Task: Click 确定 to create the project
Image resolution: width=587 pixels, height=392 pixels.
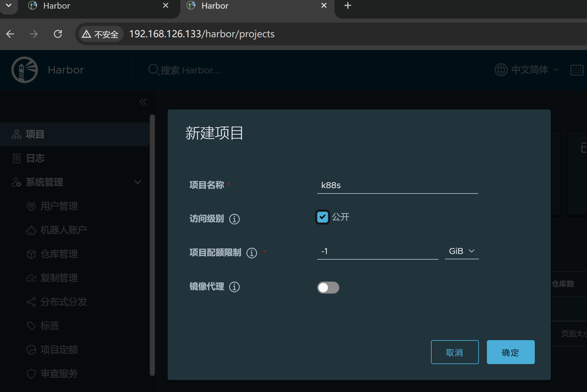Action: point(511,352)
